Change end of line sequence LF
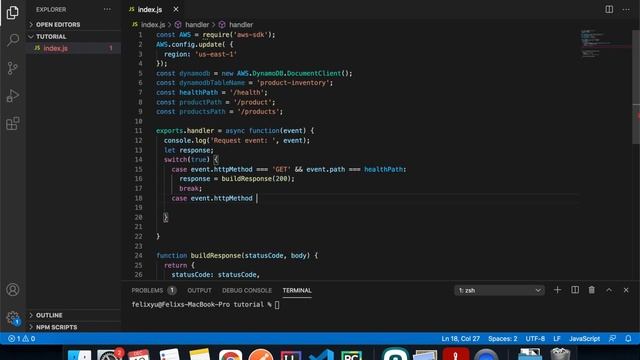The image size is (640, 360). (557, 338)
